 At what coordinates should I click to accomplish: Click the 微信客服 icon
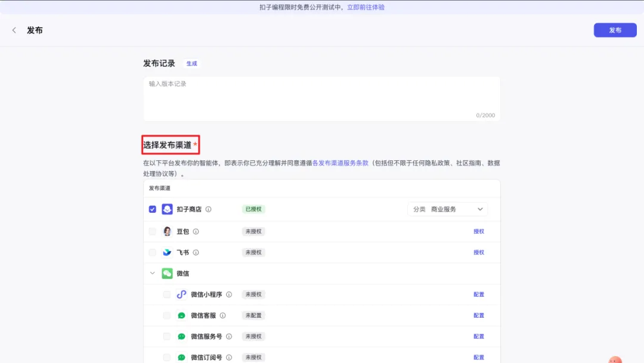pyautogui.click(x=181, y=315)
